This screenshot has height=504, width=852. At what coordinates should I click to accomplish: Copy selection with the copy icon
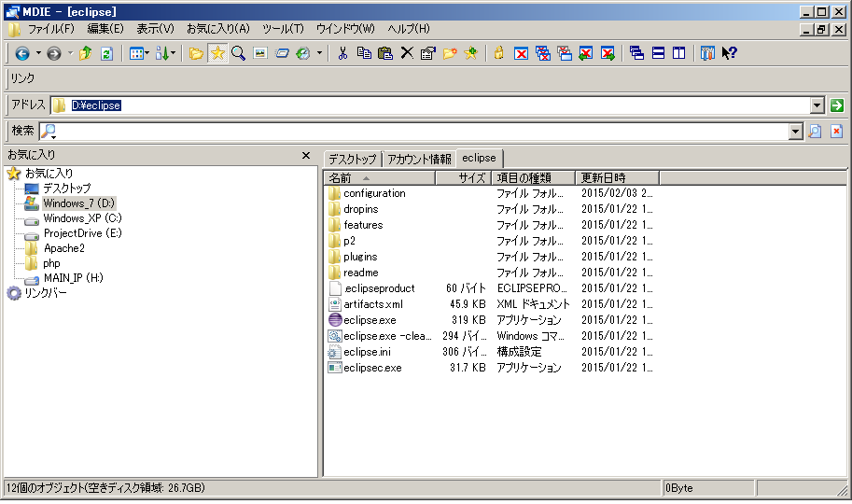pyautogui.click(x=364, y=53)
